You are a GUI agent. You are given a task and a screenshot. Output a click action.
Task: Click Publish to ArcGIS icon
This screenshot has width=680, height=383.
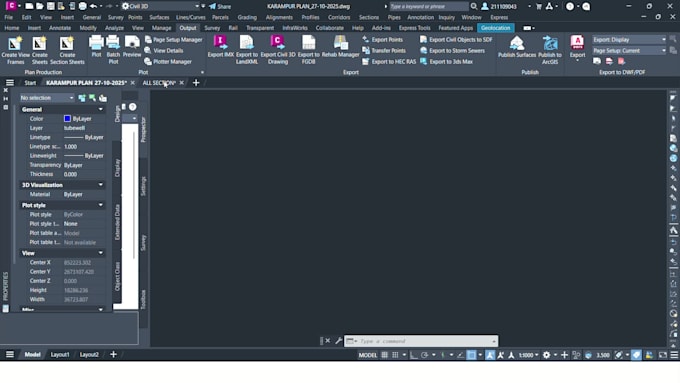[550, 43]
